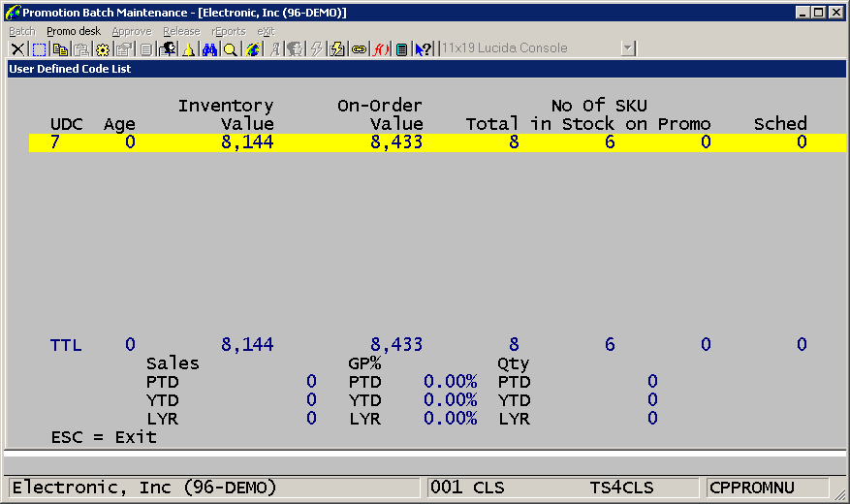Viewport: 850px width, 504px height.
Task: Click the Qty LYR label
Action: point(514,419)
